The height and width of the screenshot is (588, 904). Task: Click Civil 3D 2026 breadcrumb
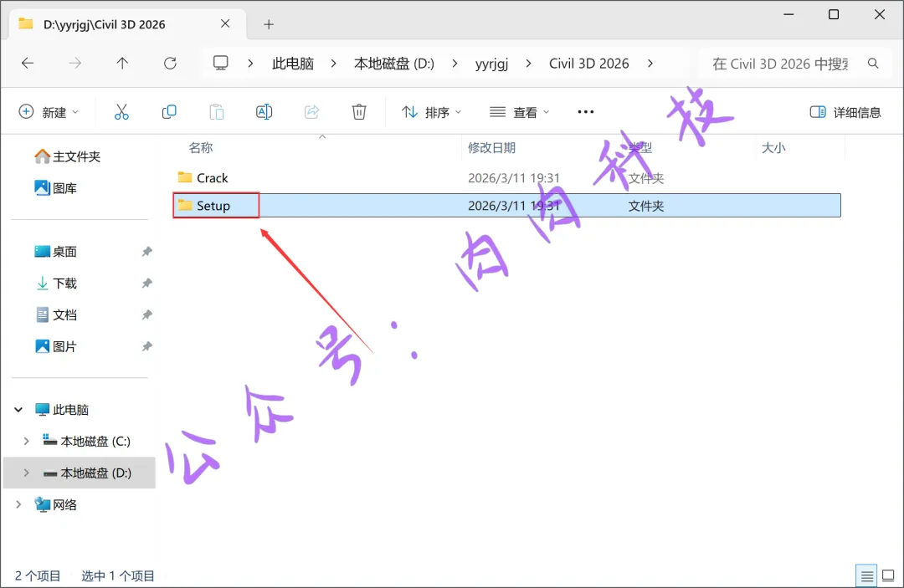pos(588,64)
